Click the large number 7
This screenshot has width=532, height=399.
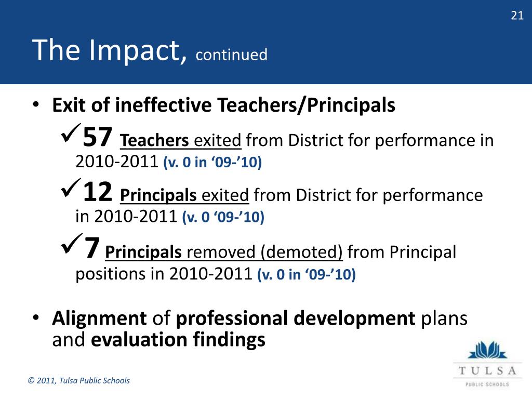click(x=91, y=248)
